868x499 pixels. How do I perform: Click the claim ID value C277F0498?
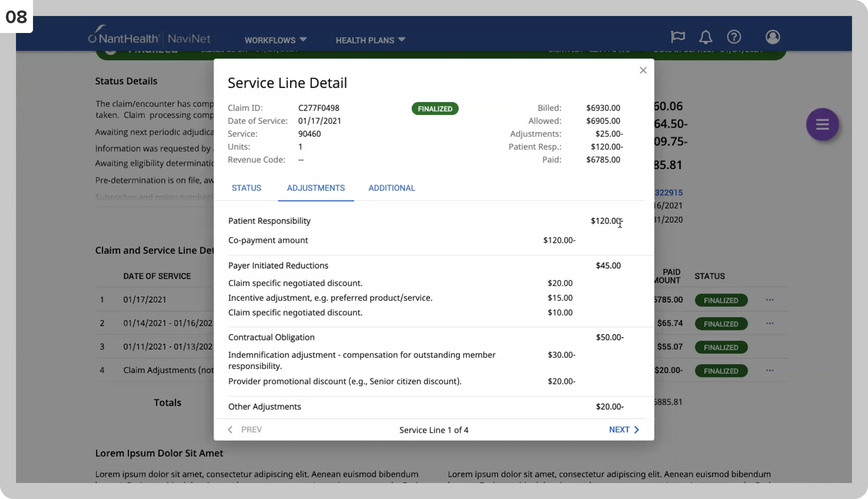click(x=318, y=108)
